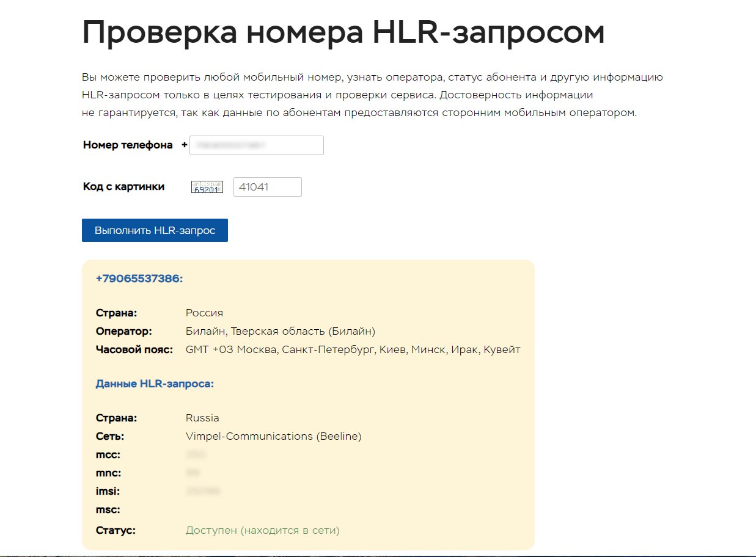Select the operator value Билайн, Тверская область
The width and height of the screenshot is (756, 557).
pyautogui.click(x=281, y=330)
